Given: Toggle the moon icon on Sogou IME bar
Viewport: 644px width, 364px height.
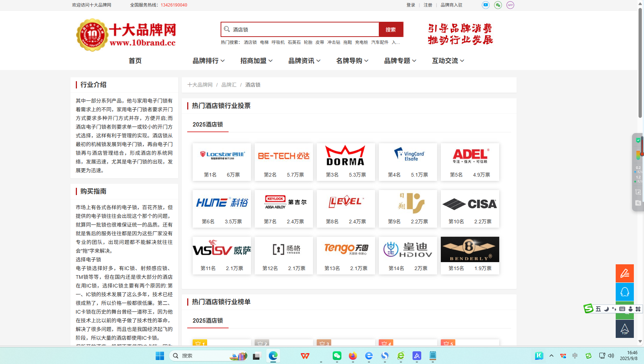Looking at the screenshot, I should pyautogui.click(x=606, y=309).
